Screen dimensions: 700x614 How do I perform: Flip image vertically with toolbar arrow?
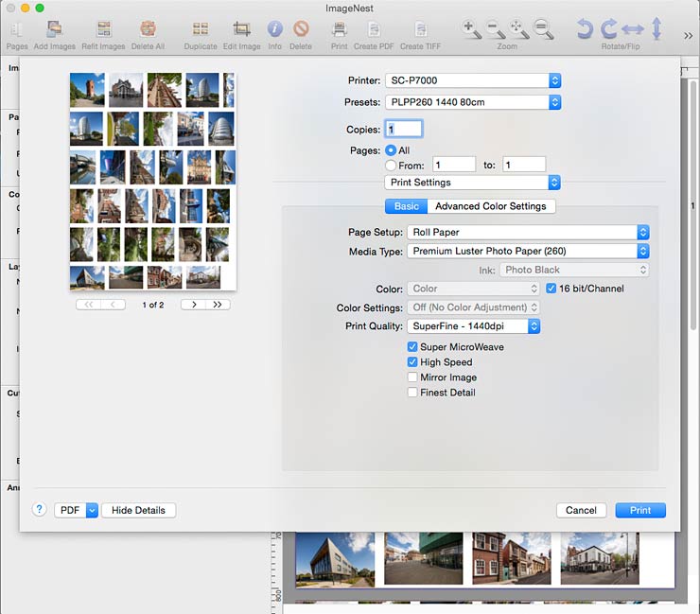pos(656,29)
